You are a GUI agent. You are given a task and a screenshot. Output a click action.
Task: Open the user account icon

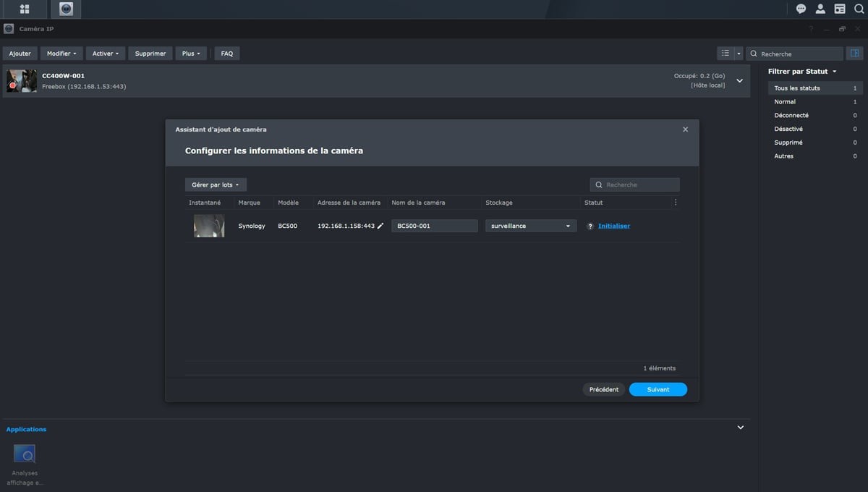tap(820, 9)
